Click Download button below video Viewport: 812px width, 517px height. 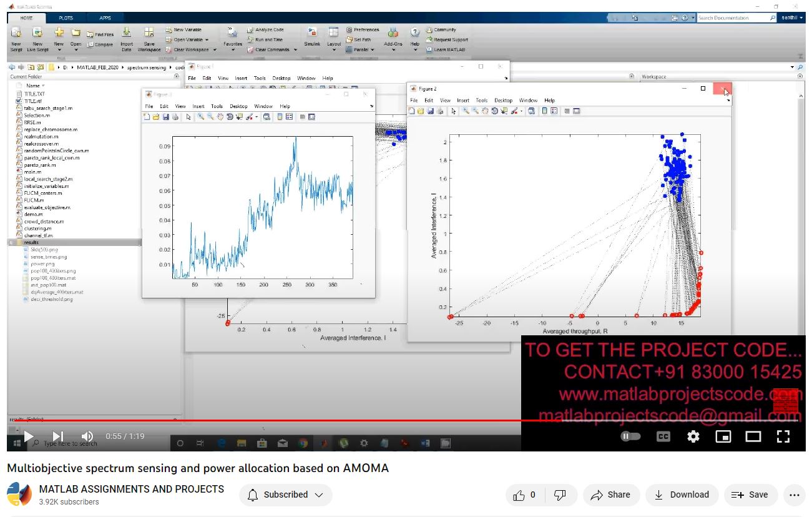[682, 495]
